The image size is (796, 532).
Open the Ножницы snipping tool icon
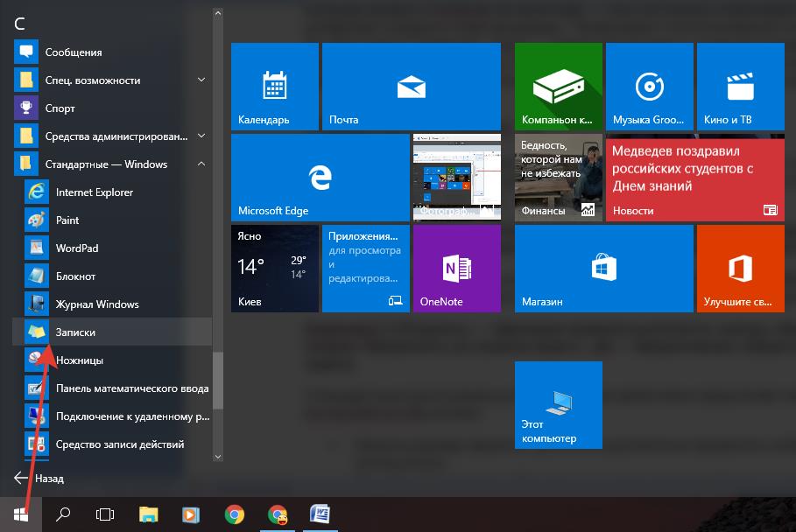point(37,360)
